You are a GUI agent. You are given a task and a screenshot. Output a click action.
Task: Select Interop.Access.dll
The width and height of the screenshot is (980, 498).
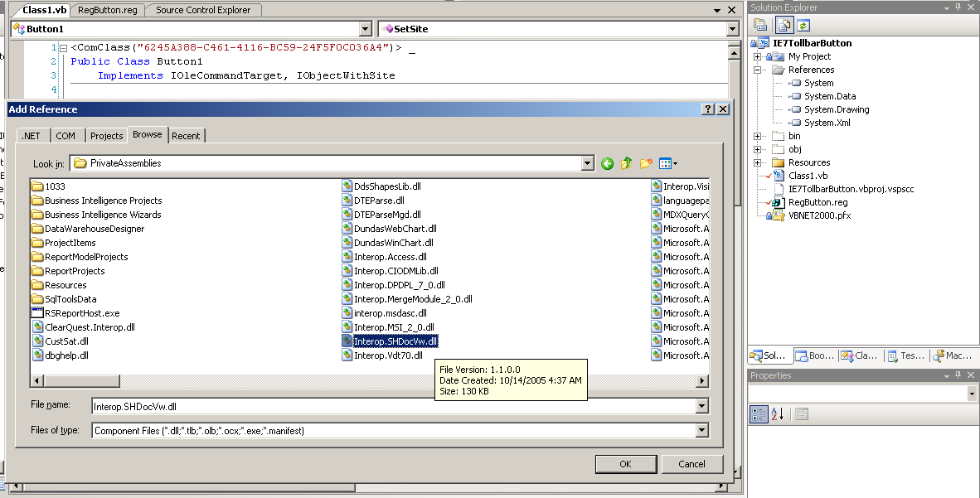pos(385,257)
